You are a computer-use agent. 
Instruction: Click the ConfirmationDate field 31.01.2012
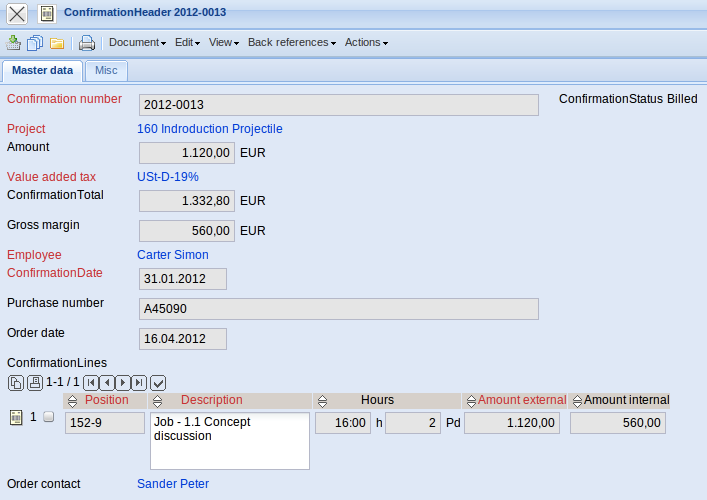183,279
